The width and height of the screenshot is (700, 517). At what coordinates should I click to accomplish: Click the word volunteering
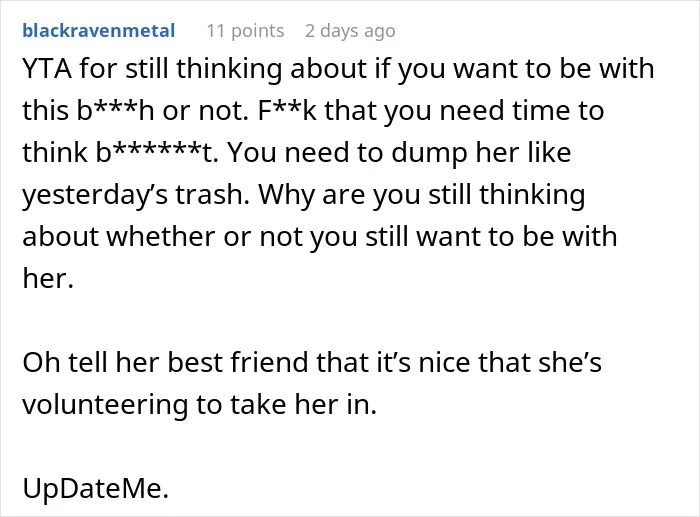pyautogui.click(x=105, y=404)
